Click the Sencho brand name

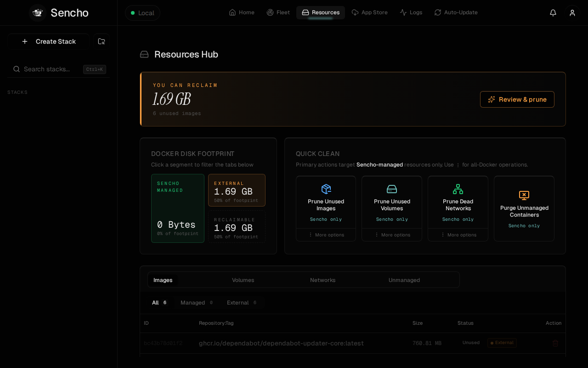pos(70,13)
